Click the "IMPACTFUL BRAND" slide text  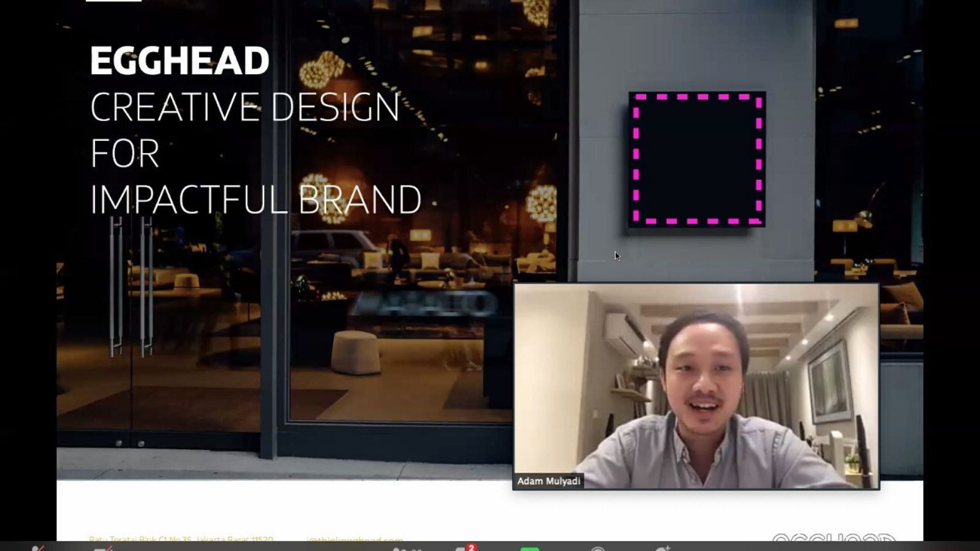[256, 199]
